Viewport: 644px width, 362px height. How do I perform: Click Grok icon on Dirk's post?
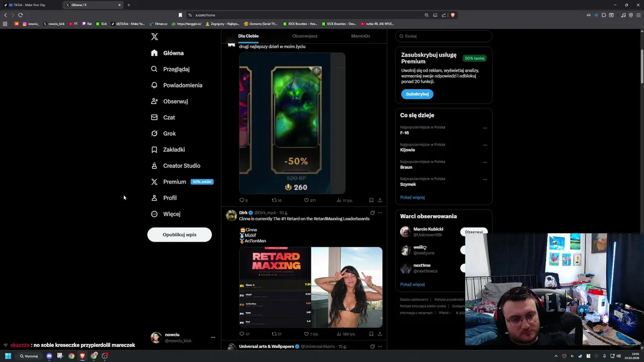[x=372, y=213]
